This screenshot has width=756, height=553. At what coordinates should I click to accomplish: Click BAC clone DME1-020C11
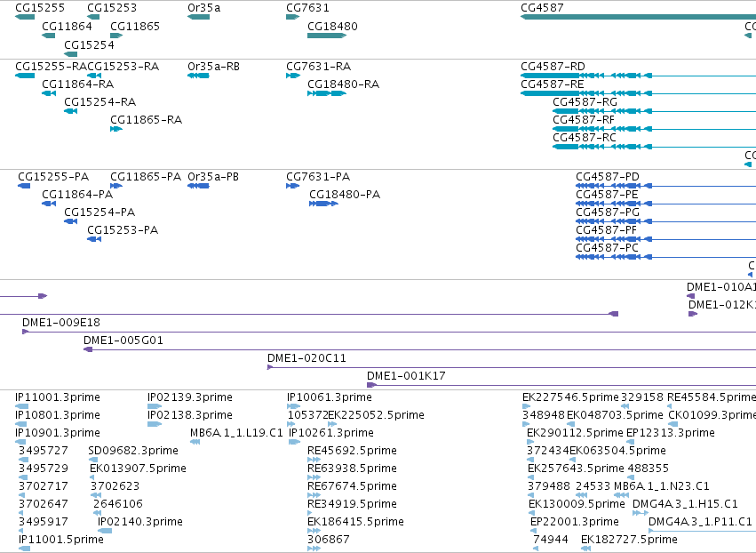[x=512, y=367]
